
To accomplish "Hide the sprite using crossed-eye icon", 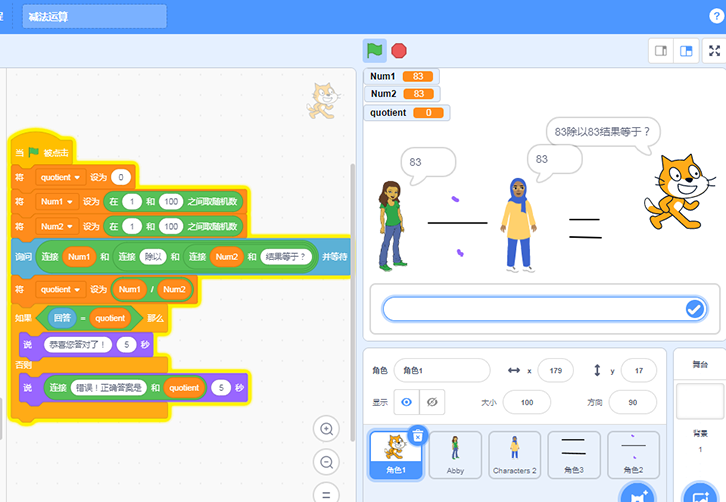I will click(432, 402).
